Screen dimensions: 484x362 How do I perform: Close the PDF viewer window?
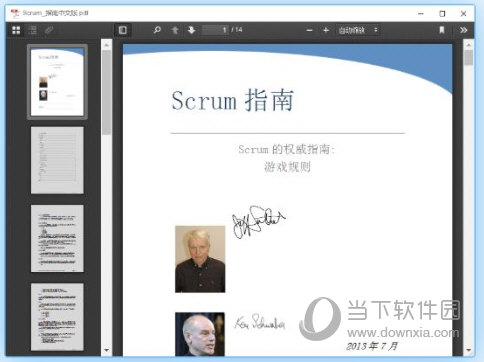click(463, 14)
